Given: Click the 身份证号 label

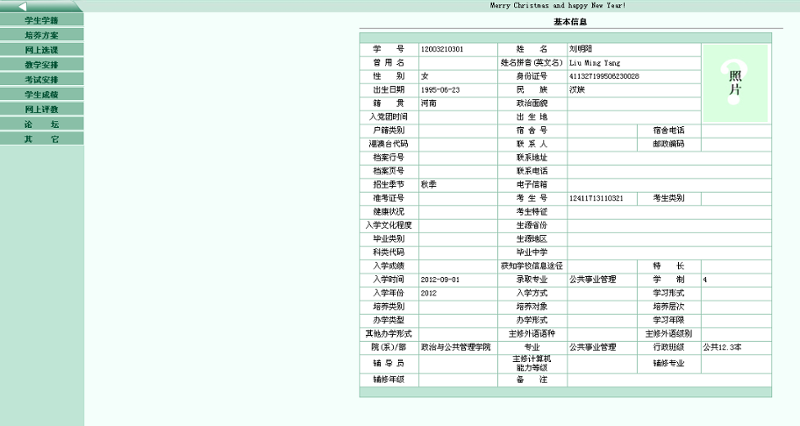Looking at the screenshot, I should coord(532,77).
